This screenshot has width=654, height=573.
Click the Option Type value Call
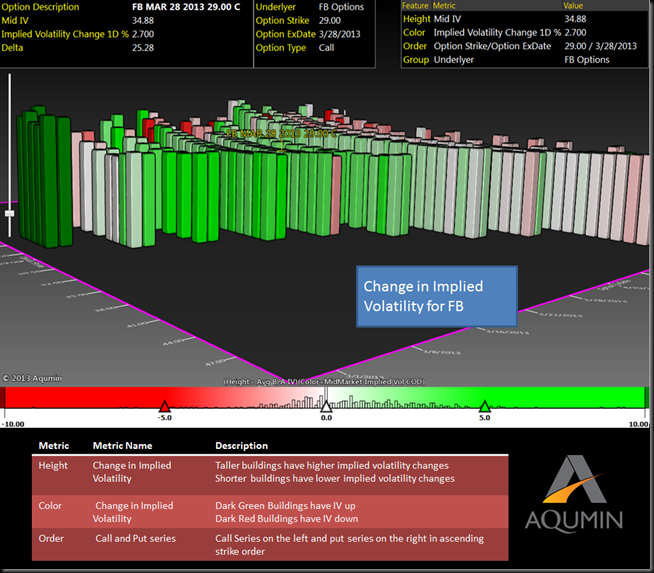click(326, 48)
